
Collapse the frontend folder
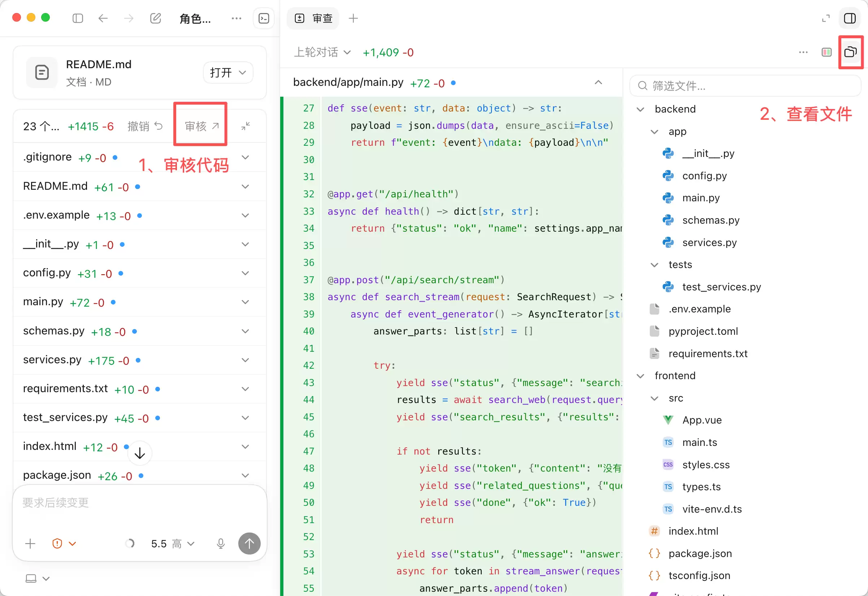[x=640, y=376]
